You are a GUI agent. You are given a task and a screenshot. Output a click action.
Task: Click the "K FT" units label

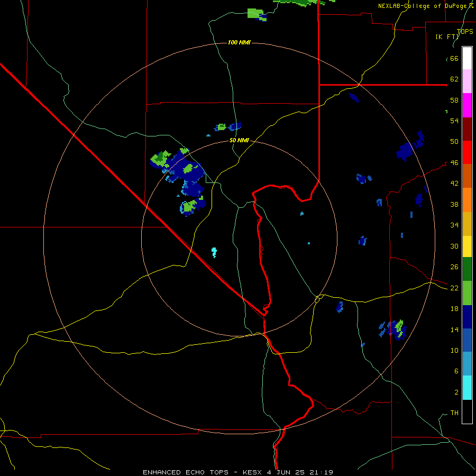click(x=447, y=36)
